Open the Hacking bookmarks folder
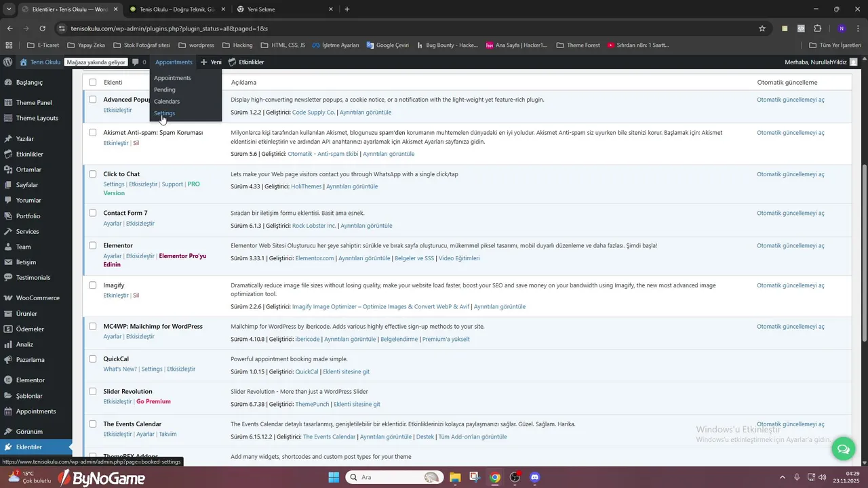Image resolution: width=868 pixels, height=488 pixels. click(x=237, y=45)
